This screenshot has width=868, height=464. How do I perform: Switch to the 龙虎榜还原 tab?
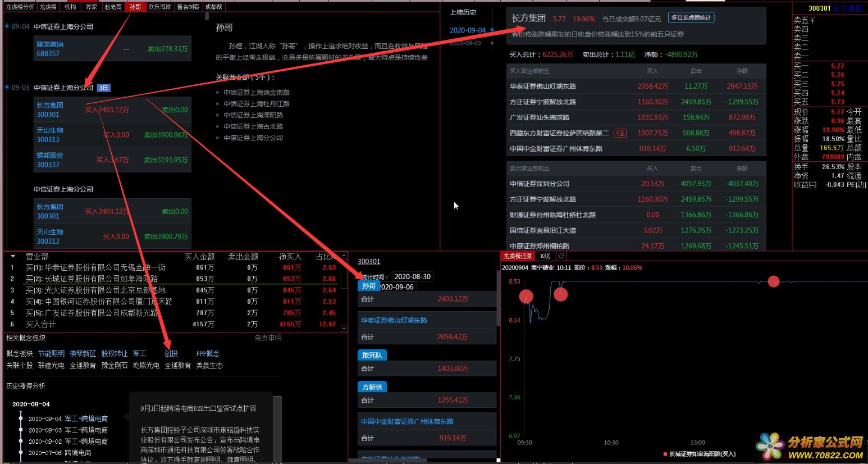click(x=518, y=256)
